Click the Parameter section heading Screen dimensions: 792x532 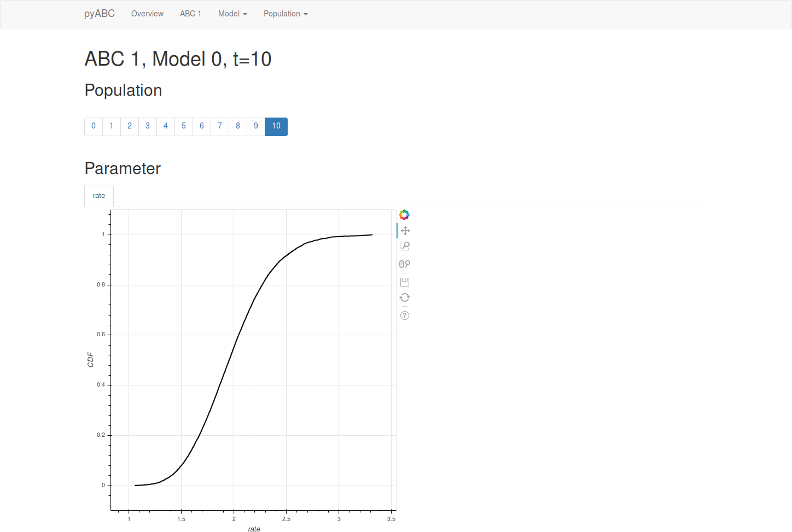123,168
